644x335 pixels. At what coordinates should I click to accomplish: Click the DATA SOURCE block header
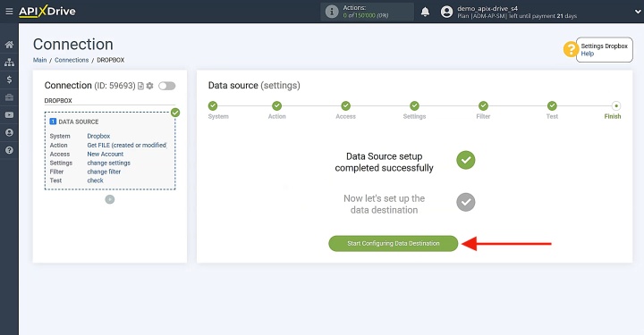pyautogui.click(x=74, y=121)
